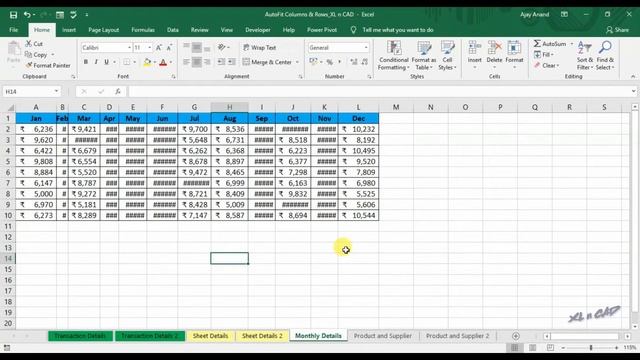Click the Cut scissors command
The height and width of the screenshot is (360, 640).
click(34, 44)
